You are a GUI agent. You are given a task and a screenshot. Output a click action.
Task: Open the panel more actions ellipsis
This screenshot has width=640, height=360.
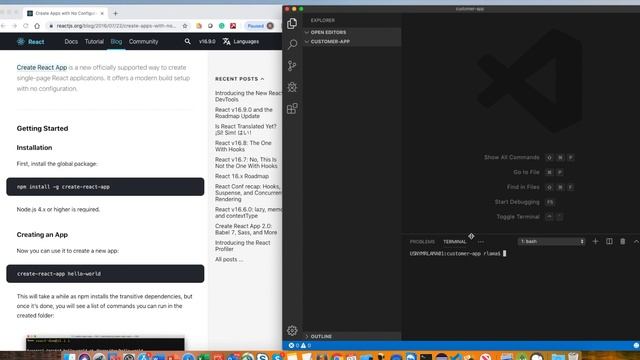[481, 242]
